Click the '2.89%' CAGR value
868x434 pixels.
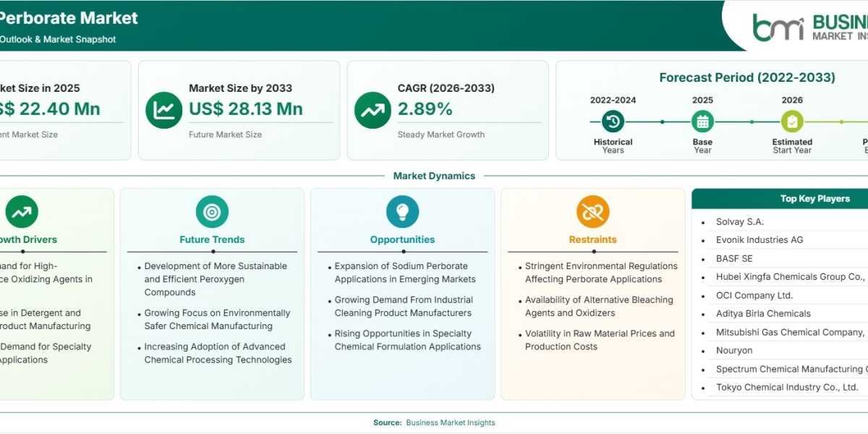coord(425,109)
